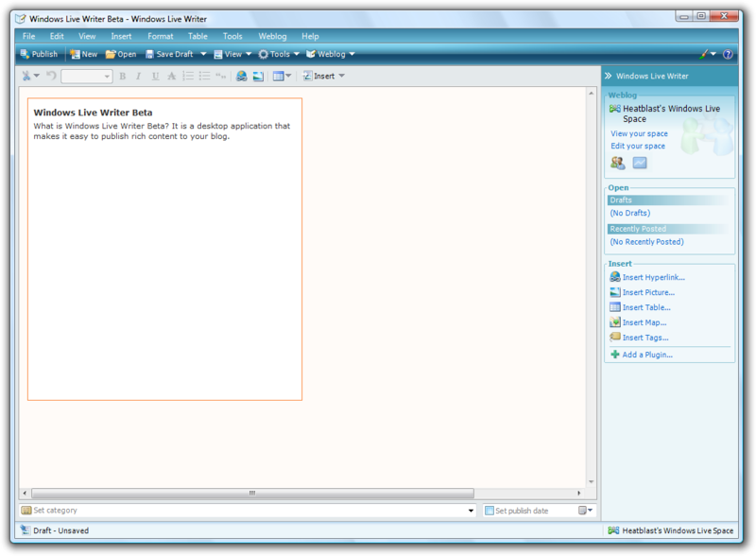Open the arrow next to Save Draft
756x556 pixels.
(x=203, y=54)
